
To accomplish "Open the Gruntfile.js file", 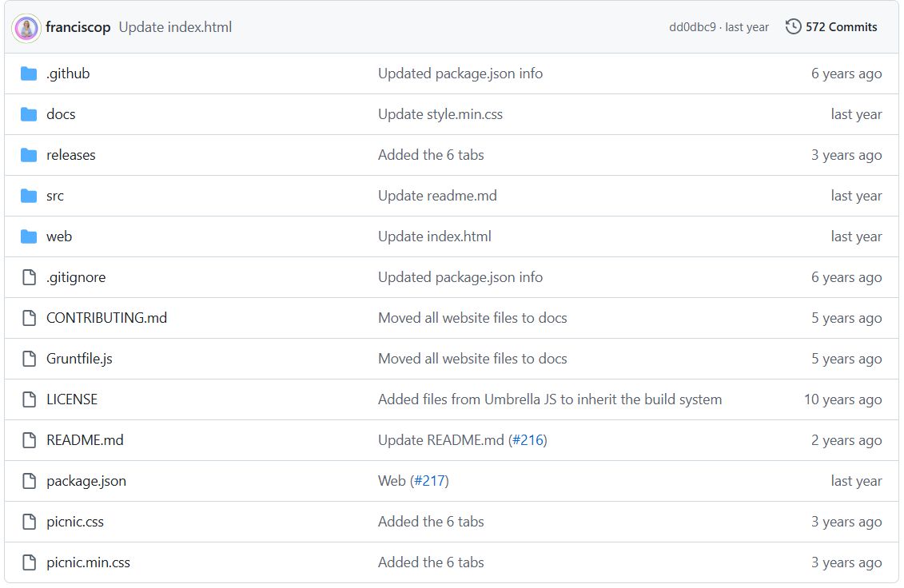I will pyautogui.click(x=78, y=358).
